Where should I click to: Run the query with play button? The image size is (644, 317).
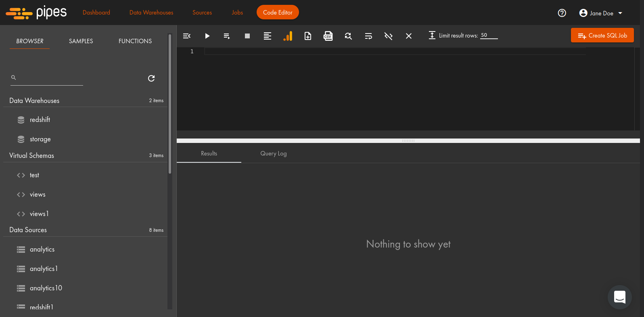pos(207,36)
